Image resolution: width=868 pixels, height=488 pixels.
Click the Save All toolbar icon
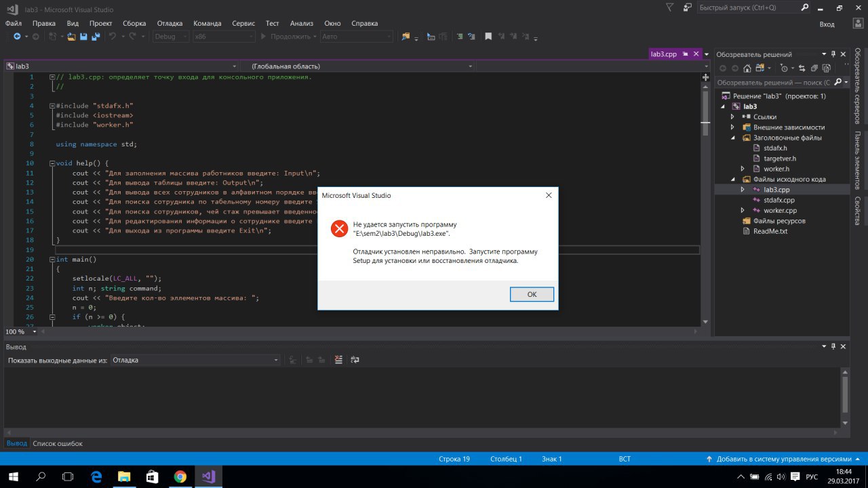point(96,37)
